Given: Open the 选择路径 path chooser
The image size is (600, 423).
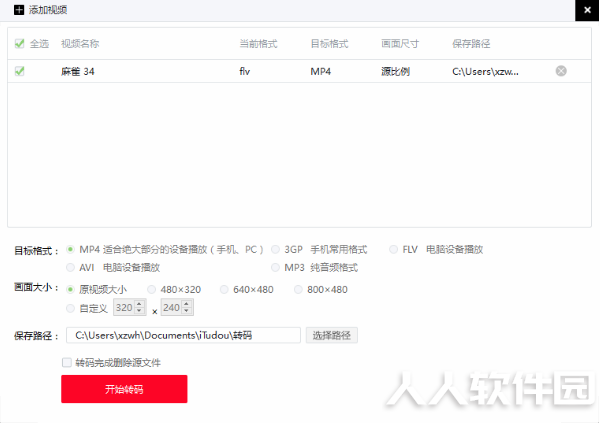Looking at the screenshot, I should 332,335.
